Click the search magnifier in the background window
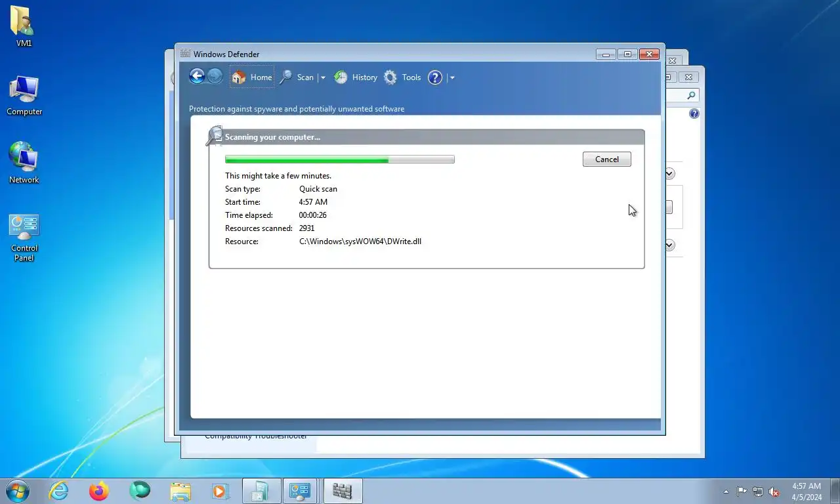The image size is (840, 504). pos(691,96)
